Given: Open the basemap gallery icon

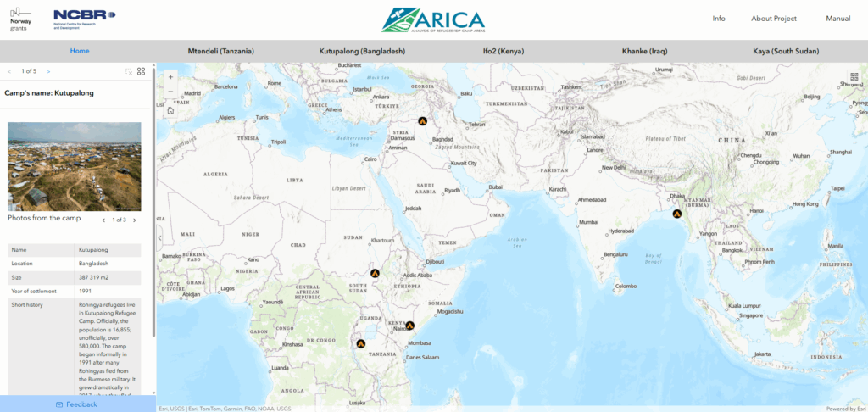Looking at the screenshot, I should point(854,78).
